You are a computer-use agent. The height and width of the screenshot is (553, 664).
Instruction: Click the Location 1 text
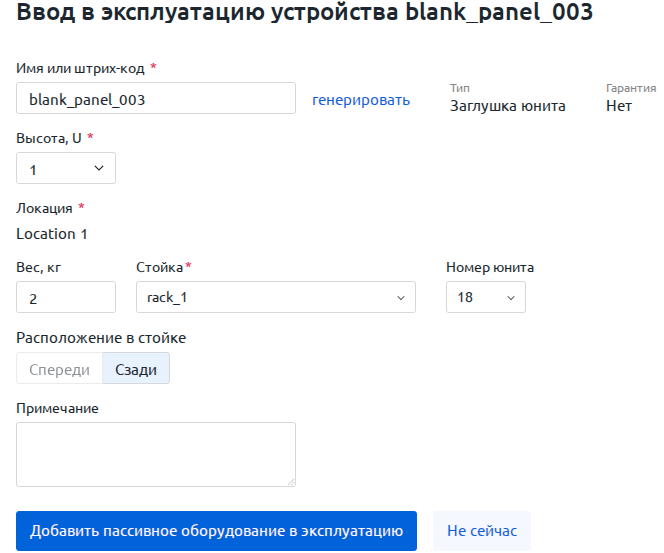click(52, 234)
